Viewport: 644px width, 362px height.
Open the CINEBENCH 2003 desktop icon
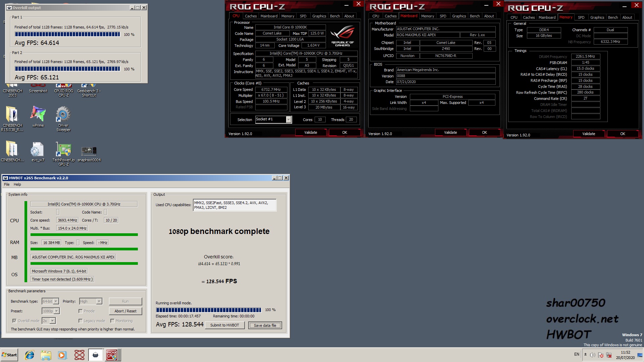(12, 90)
